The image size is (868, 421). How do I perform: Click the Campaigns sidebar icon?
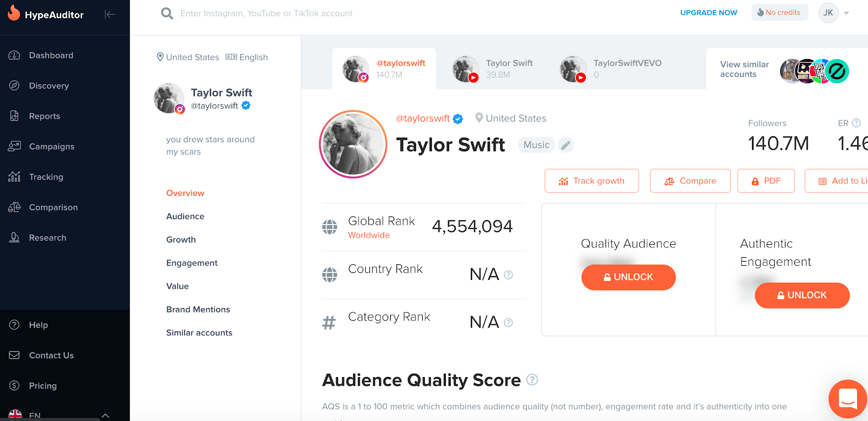pos(15,146)
